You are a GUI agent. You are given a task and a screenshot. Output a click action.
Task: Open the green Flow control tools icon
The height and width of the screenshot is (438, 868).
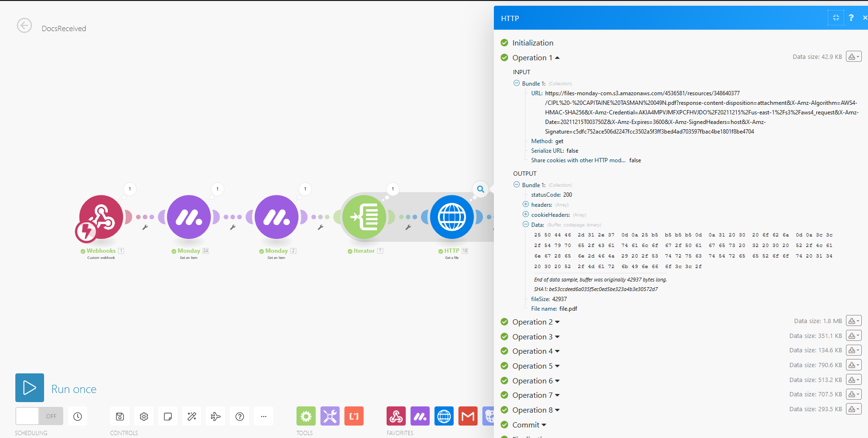pyautogui.click(x=306, y=416)
